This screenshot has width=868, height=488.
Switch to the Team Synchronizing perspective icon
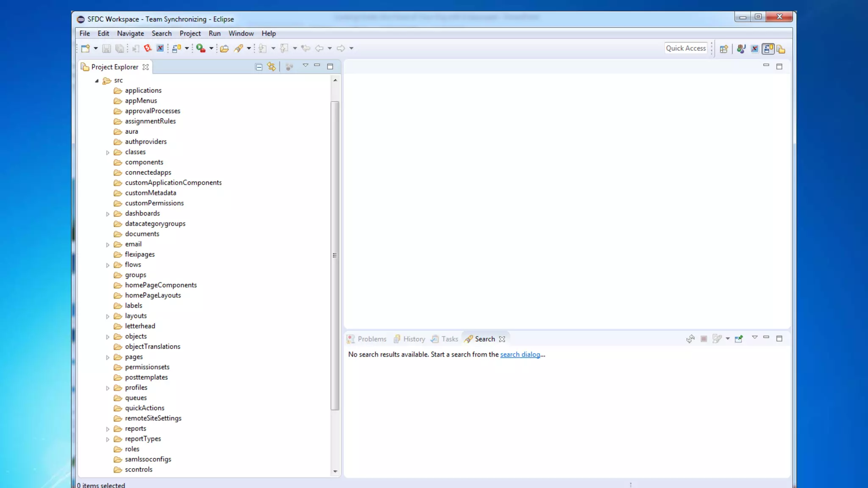[768, 49]
